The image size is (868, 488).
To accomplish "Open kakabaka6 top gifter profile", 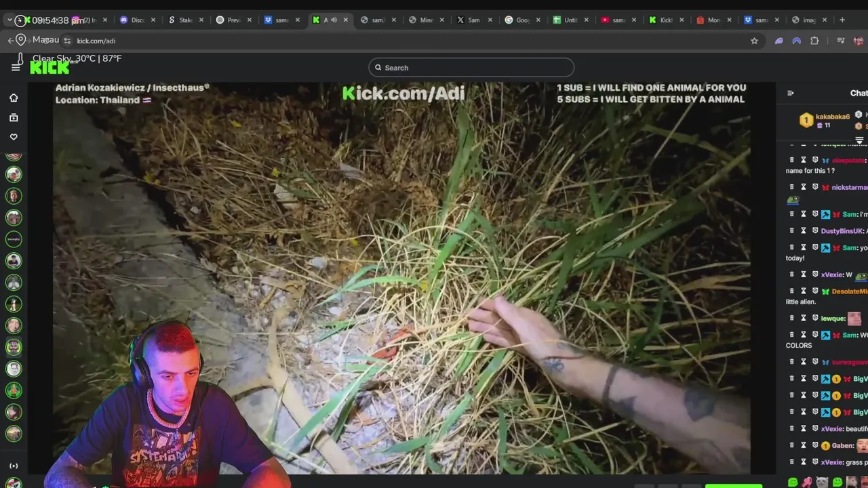I will click(x=833, y=117).
